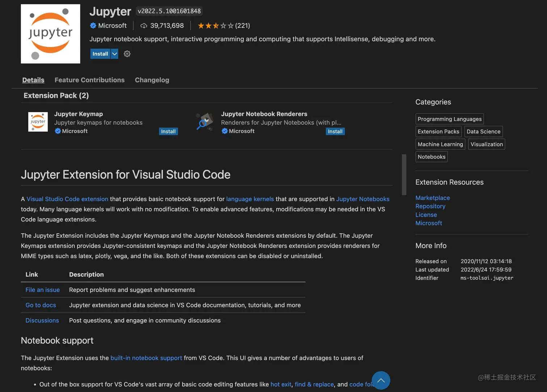Open the File an issue link
Image resolution: width=547 pixels, height=392 pixels.
[43, 290]
